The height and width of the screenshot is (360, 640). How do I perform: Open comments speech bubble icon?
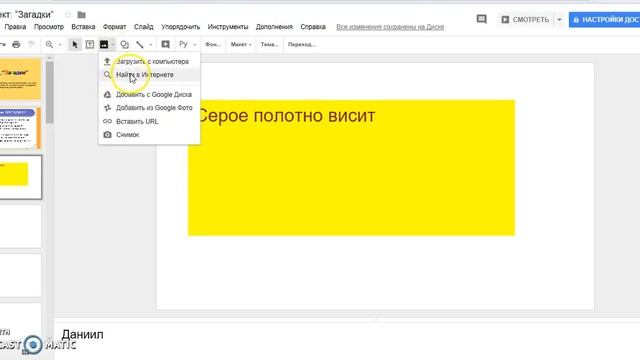click(x=482, y=19)
